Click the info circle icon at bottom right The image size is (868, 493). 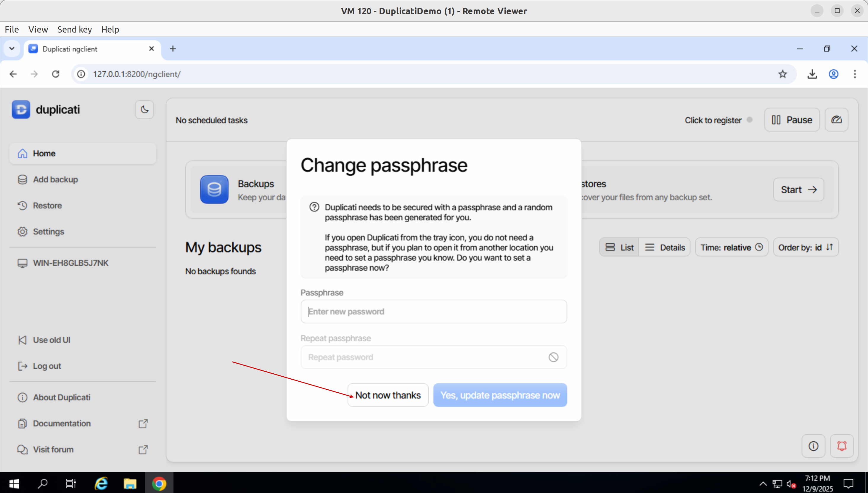(813, 446)
